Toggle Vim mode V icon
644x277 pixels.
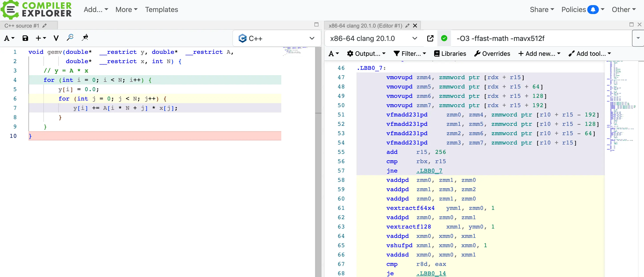56,38
